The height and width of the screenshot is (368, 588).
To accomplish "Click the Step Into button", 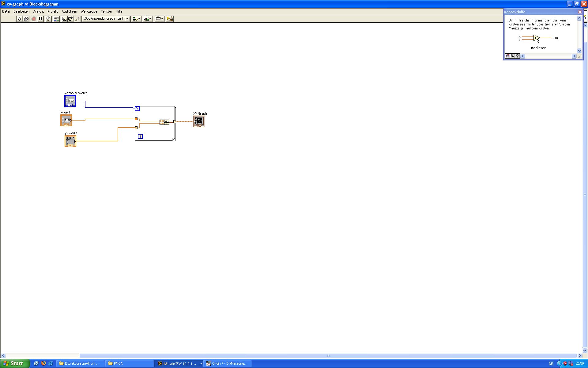I will click(64, 19).
